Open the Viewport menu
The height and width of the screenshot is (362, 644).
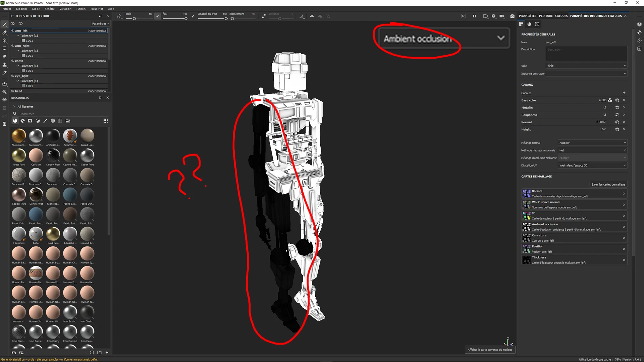point(65,9)
